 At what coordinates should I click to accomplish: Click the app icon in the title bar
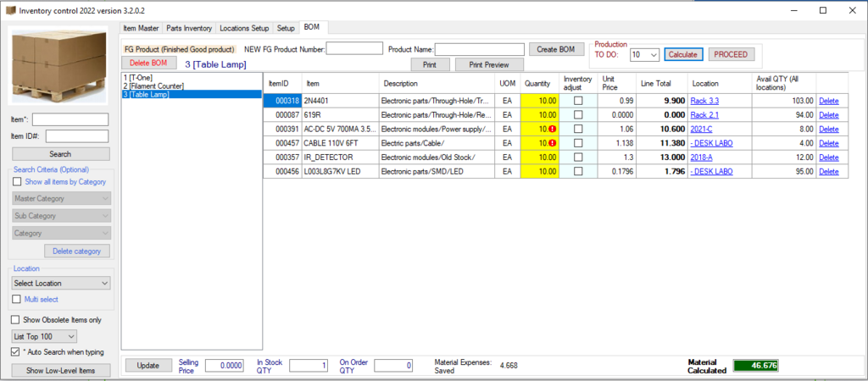[11, 9]
